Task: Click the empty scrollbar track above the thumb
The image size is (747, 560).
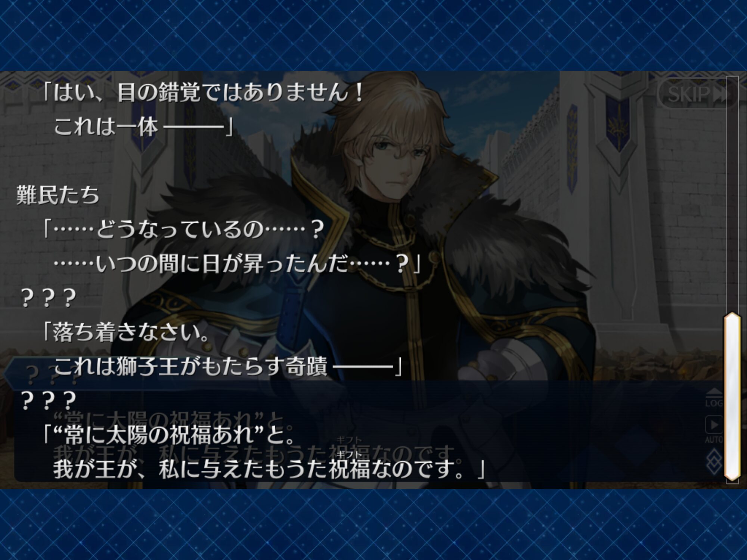Action: (x=732, y=194)
